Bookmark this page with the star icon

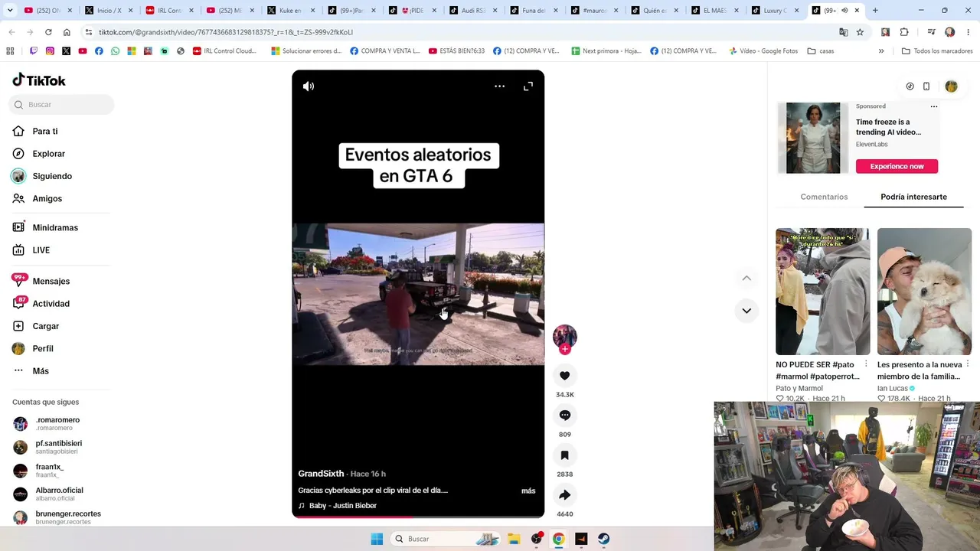point(860,32)
